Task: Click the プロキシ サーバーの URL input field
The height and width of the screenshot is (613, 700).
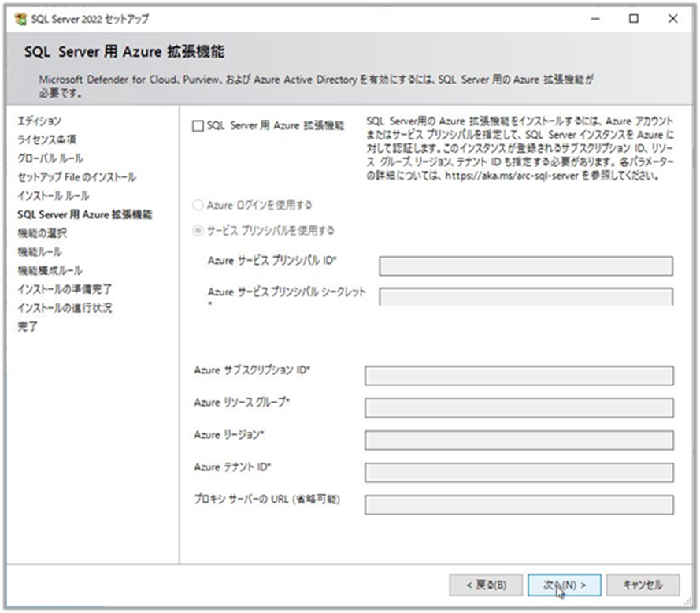Action: [x=519, y=505]
